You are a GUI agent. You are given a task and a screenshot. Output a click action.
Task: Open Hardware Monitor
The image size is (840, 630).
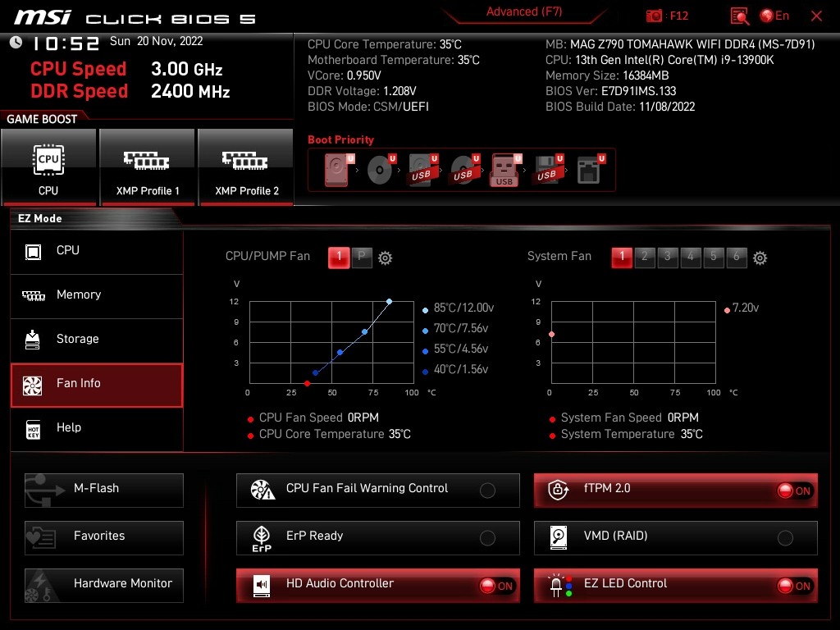[104, 586]
